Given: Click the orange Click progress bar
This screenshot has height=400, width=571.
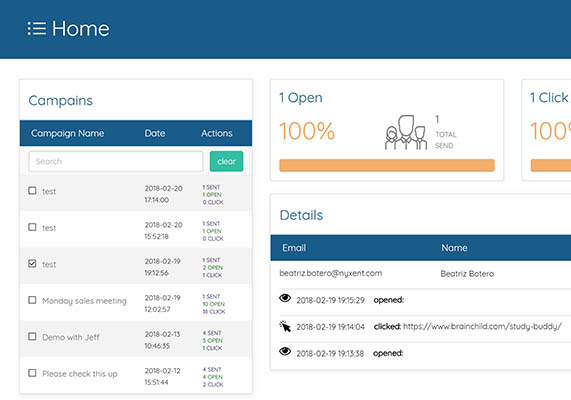Looking at the screenshot, I should coord(551,165).
